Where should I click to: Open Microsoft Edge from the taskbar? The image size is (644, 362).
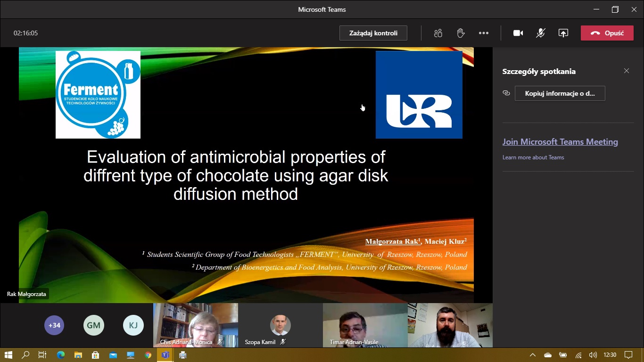[x=61, y=355]
